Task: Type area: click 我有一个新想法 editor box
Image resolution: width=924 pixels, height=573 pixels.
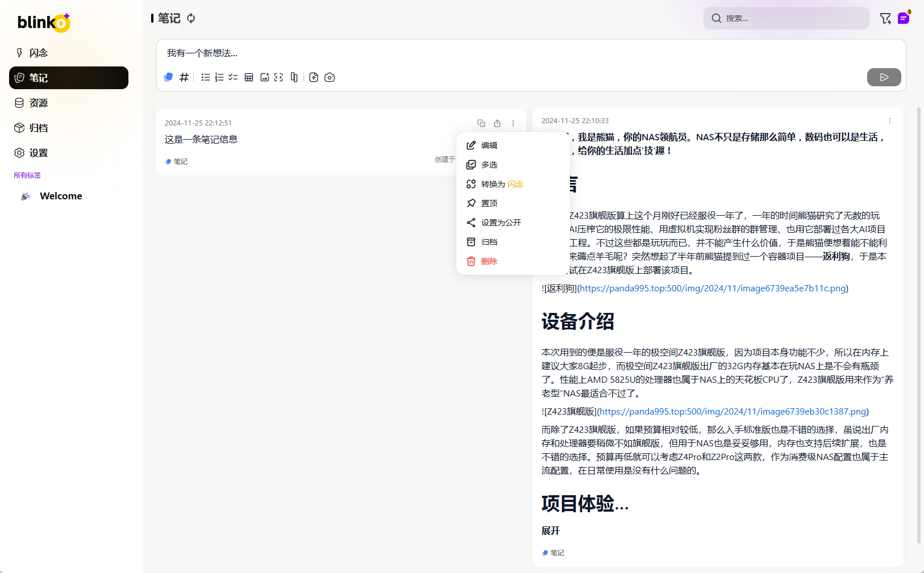Action: (531, 53)
